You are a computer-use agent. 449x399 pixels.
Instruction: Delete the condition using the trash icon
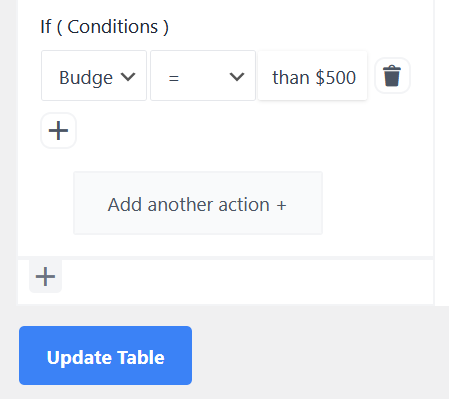(392, 76)
